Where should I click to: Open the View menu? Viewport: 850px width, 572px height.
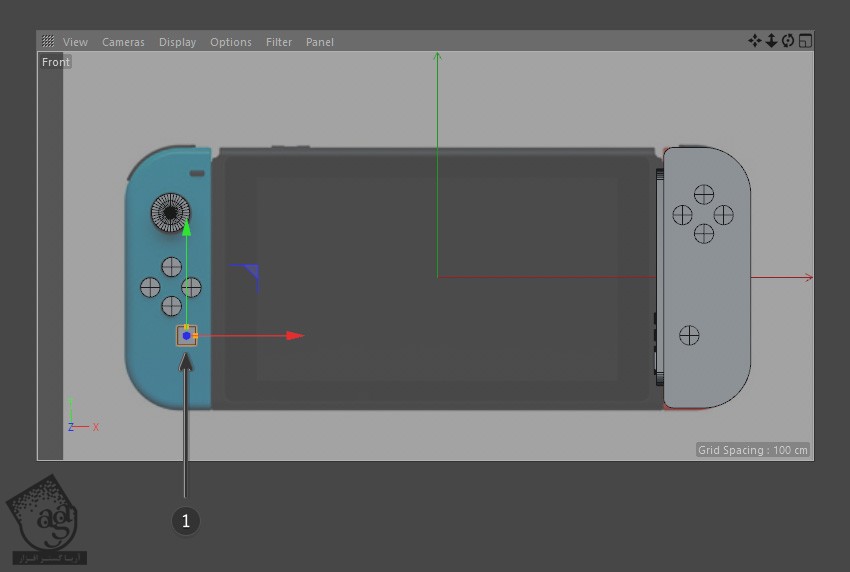pos(75,42)
